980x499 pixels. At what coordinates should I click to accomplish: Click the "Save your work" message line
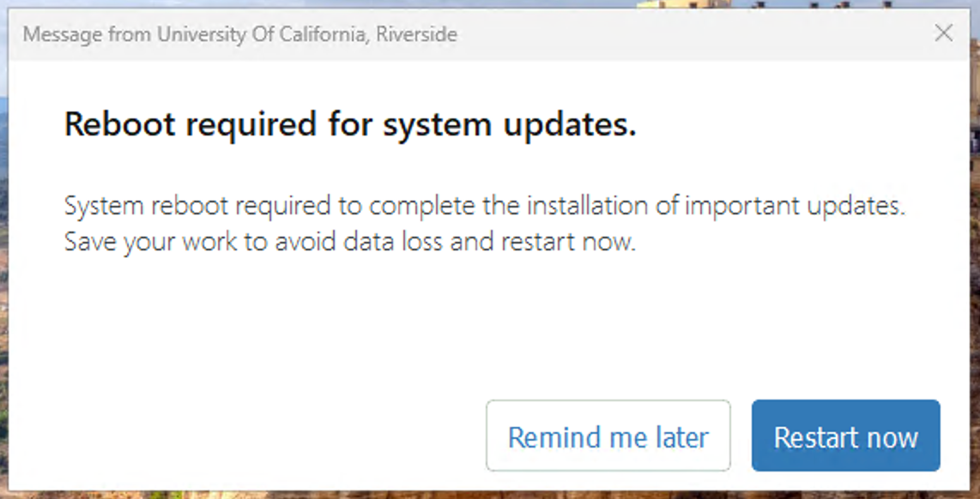(x=349, y=242)
